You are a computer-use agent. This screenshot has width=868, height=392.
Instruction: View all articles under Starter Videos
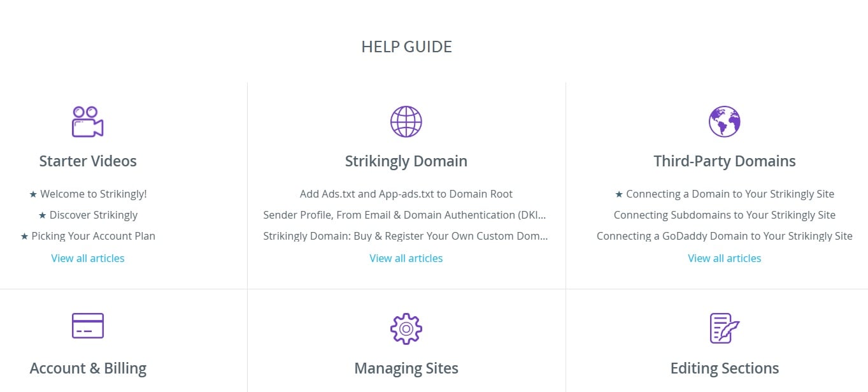[x=88, y=258]
